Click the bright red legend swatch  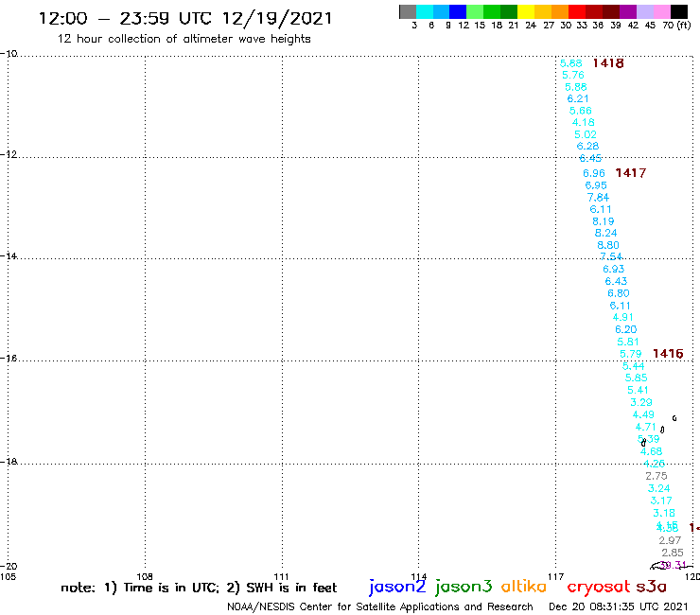[x=577, y=11]
